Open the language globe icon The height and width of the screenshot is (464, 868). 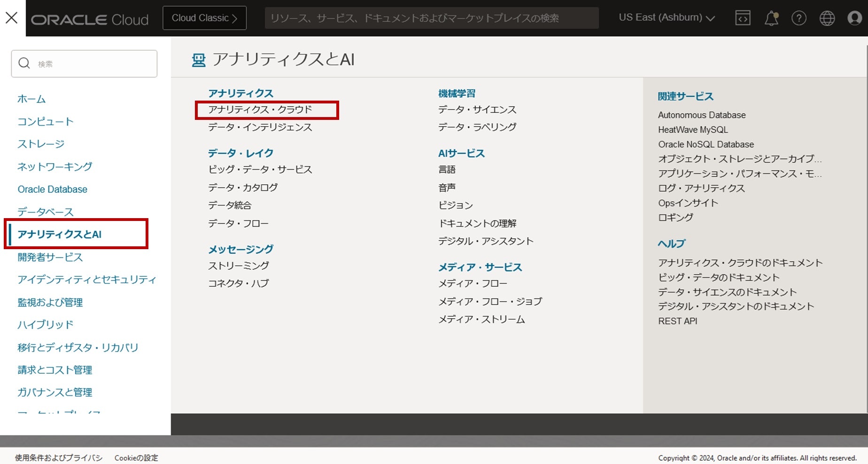[x=827, y=18]
